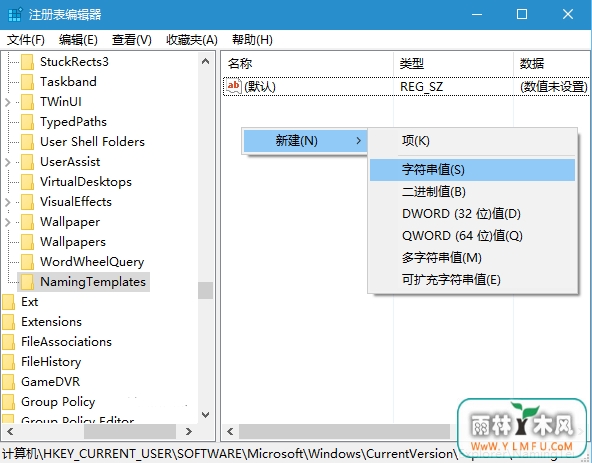Select the TypedPaths key label
The height and width of the screenshot is (463, 592).
tap(73, 122)
